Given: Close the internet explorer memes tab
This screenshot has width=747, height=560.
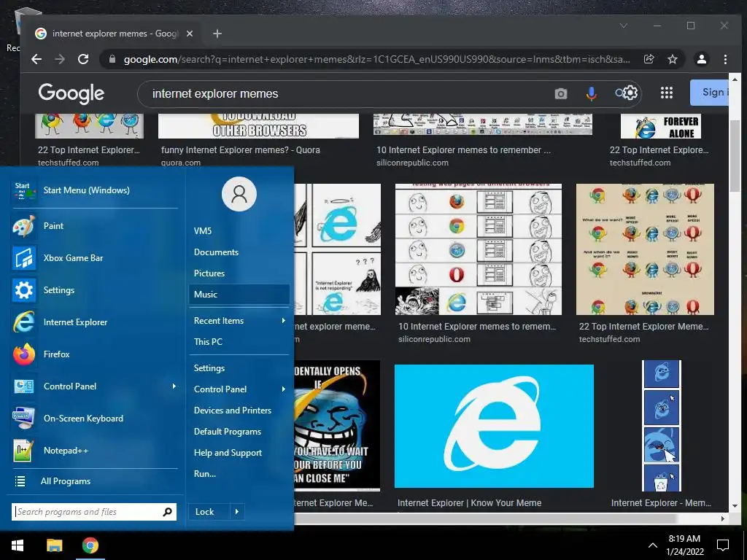Looking at the screenshot, I should pyautogui.click(x=190, y=34).
